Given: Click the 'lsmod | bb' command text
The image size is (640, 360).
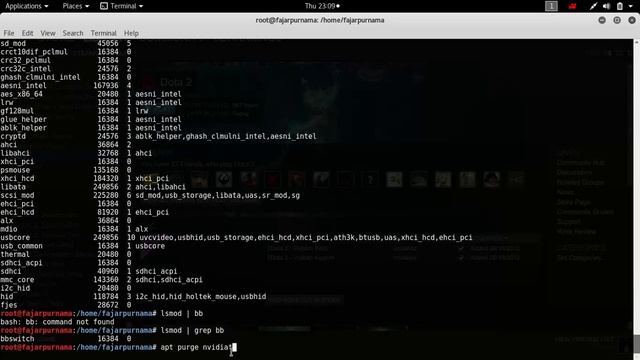Looking at the screenshot, I should [x=182, y=313].
